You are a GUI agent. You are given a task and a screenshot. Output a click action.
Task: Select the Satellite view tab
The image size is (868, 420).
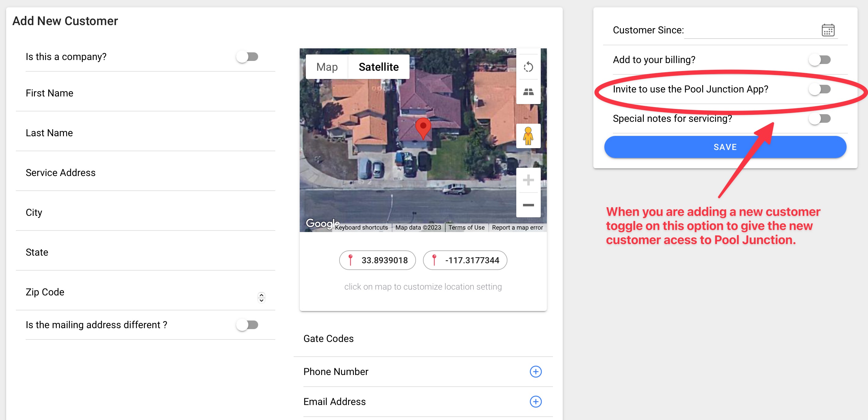[378, 67]
